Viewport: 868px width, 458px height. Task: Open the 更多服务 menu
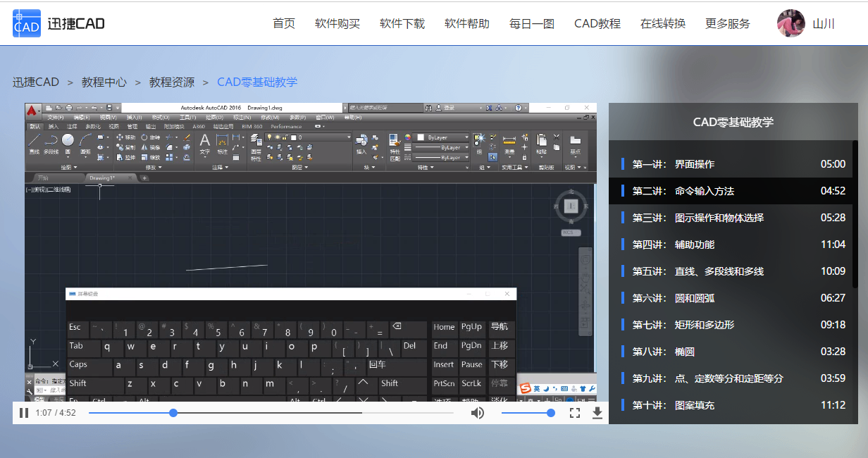[727, 23]
